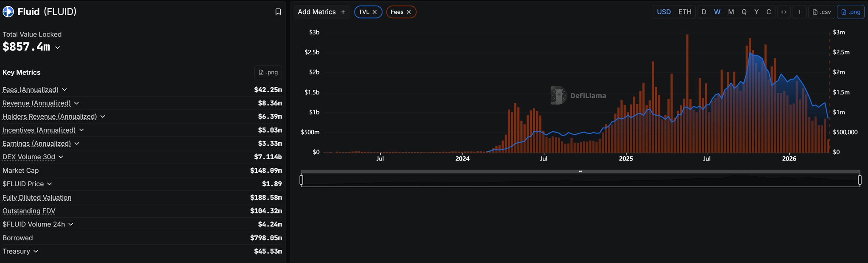Click the Fully Diluted Valuation label
868x263 pixels.
pos(37,197)
